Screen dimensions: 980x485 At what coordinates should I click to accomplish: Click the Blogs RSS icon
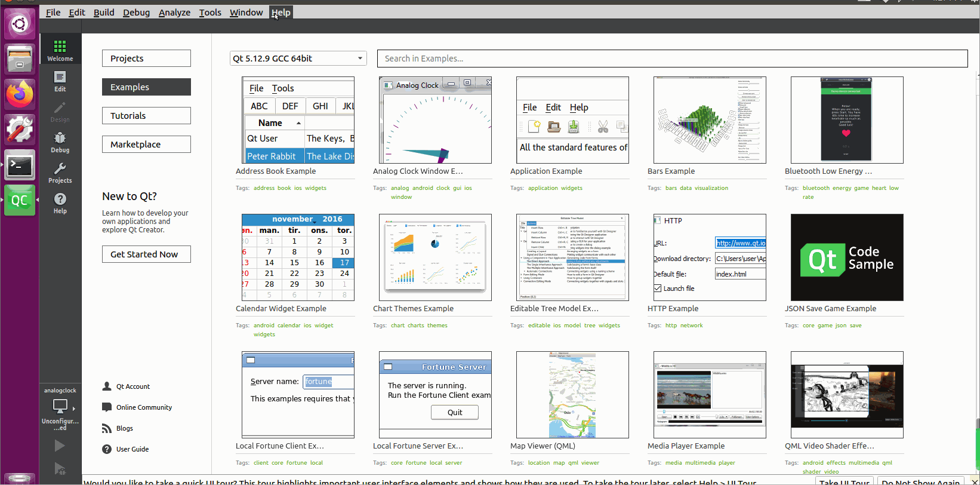coord(107,428)
